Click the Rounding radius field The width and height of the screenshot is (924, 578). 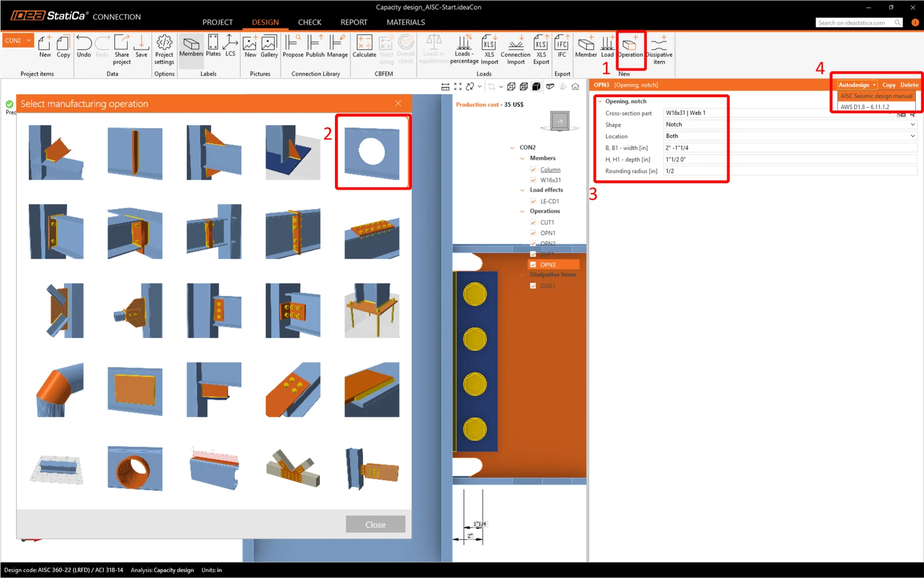click(x=790, y=171)
